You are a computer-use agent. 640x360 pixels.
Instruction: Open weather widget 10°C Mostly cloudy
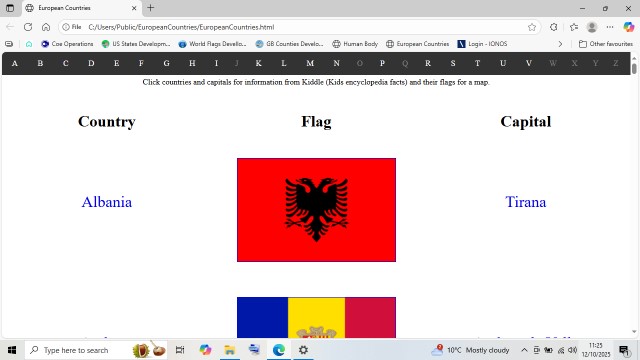tap(470, 350)
